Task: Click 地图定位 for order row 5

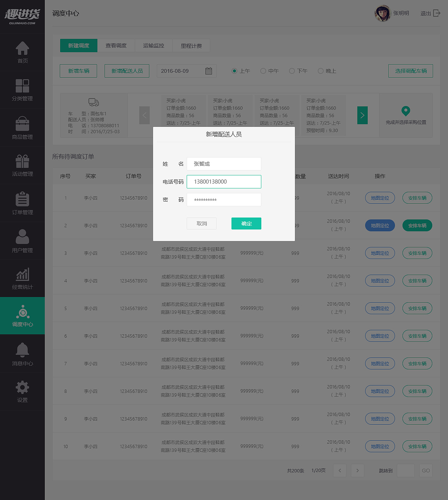Action: coord(380,308)
